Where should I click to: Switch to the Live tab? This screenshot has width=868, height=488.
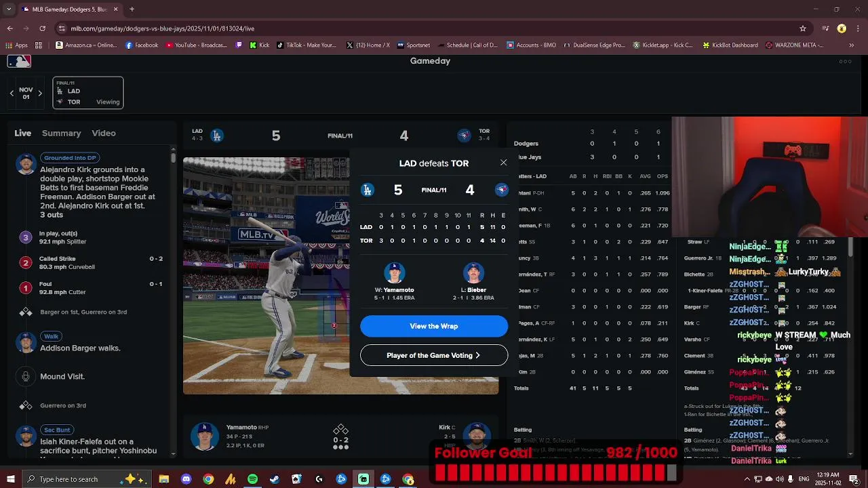click(23, 134)
